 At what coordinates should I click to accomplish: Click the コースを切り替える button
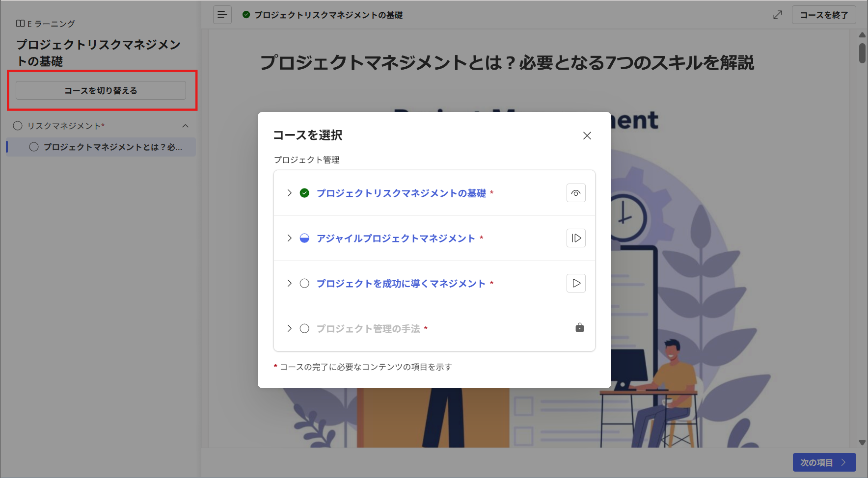point(101,90)
